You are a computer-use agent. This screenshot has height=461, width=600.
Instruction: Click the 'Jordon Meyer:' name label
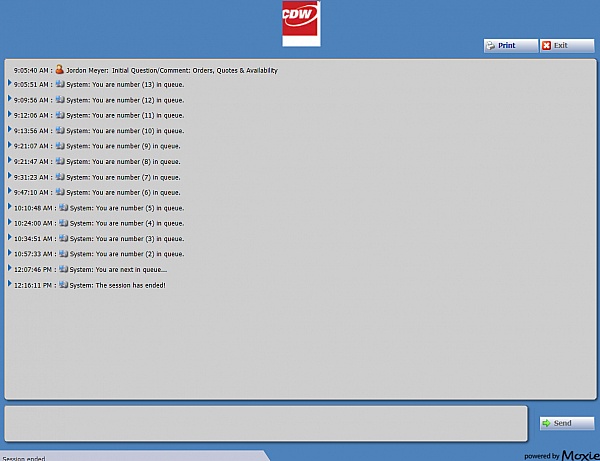(87, 70)
